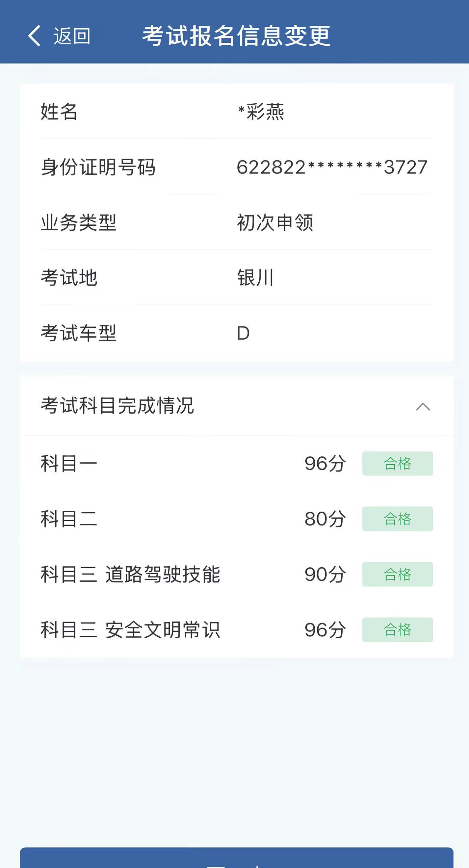This screenshot has height=868, width=469.
Task: Tap the back arrow icon
Action: (x=34, y=36)
